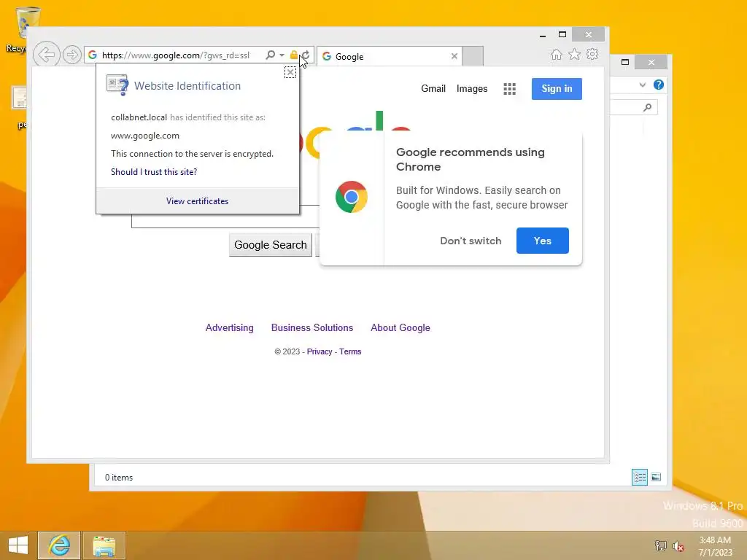Open Favorites with the star icon

pyautogui.click(x=575, y=54)
